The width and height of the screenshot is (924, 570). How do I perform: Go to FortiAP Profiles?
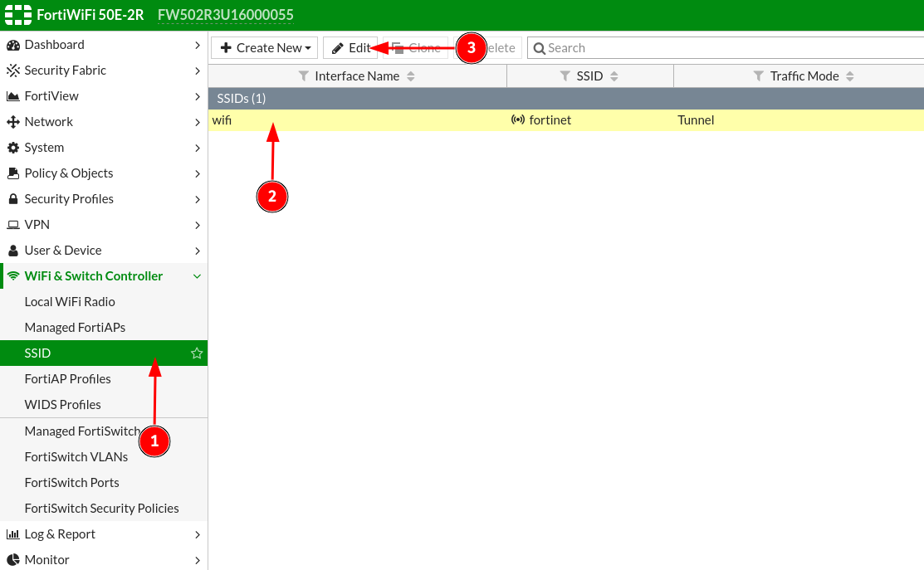click(67, 379)
